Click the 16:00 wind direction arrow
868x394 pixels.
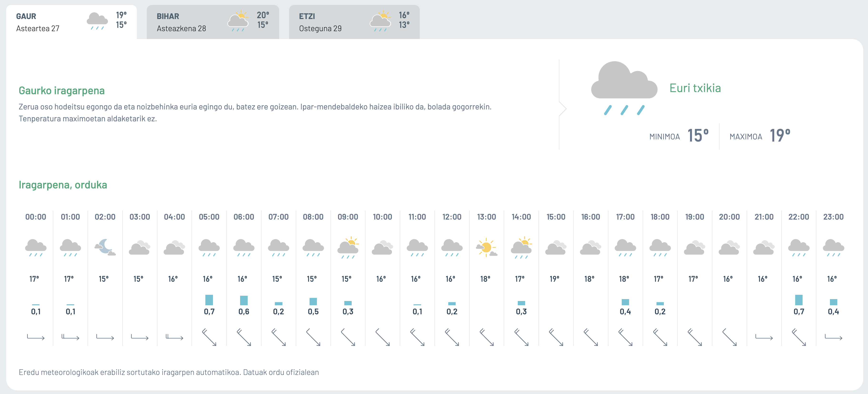point(591,337)
